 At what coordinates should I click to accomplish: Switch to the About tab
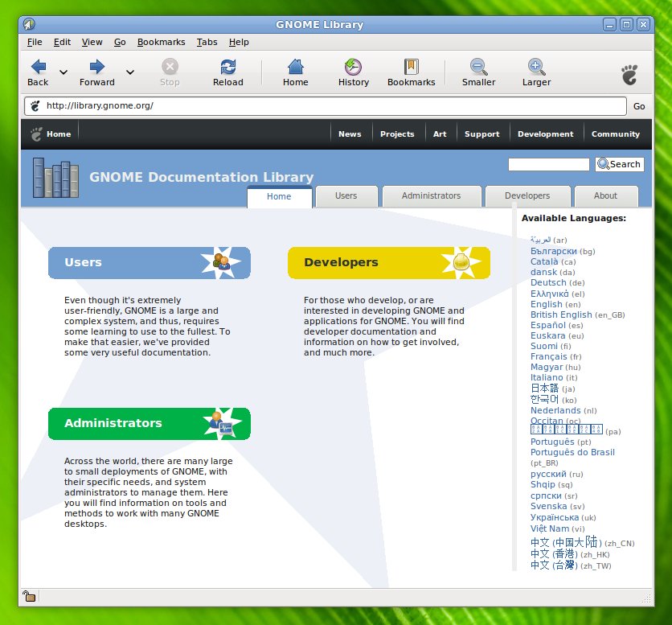605,196
